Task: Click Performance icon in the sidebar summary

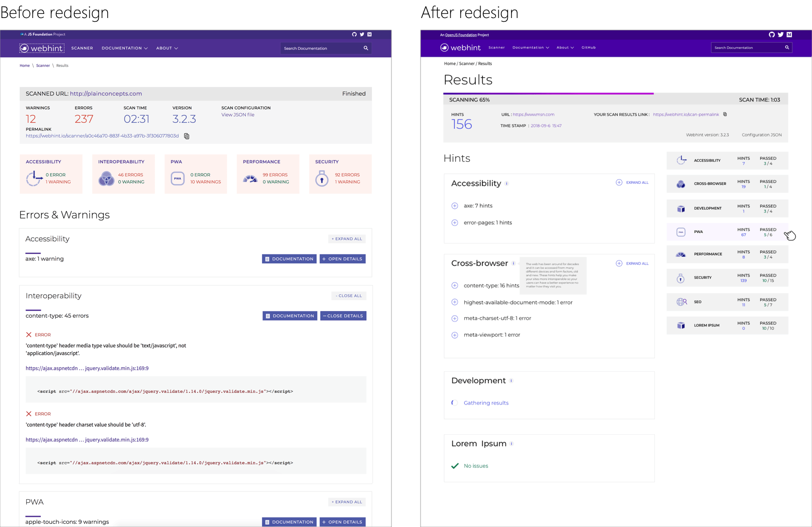Action: click(x=681, y=254)
